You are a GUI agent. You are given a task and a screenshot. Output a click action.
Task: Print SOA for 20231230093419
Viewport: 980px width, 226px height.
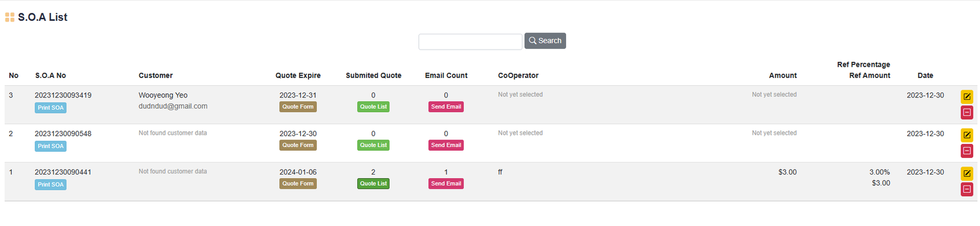50,108
